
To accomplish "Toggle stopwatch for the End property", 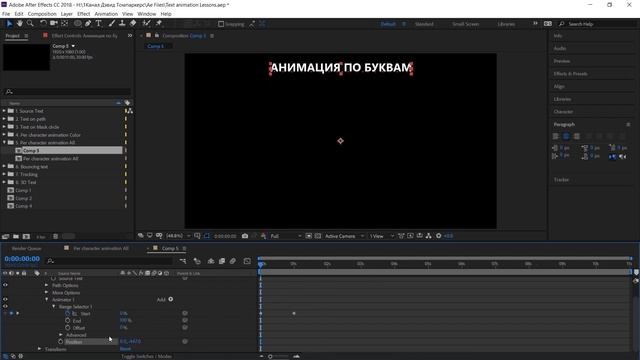I will point(67,320).
